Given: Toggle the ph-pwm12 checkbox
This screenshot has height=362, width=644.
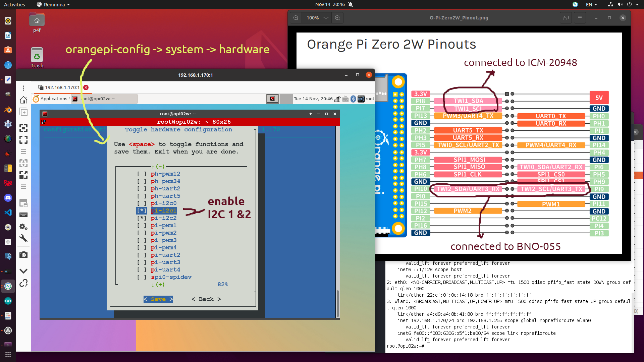Looking at the screenshot, I should coord(142,174).
